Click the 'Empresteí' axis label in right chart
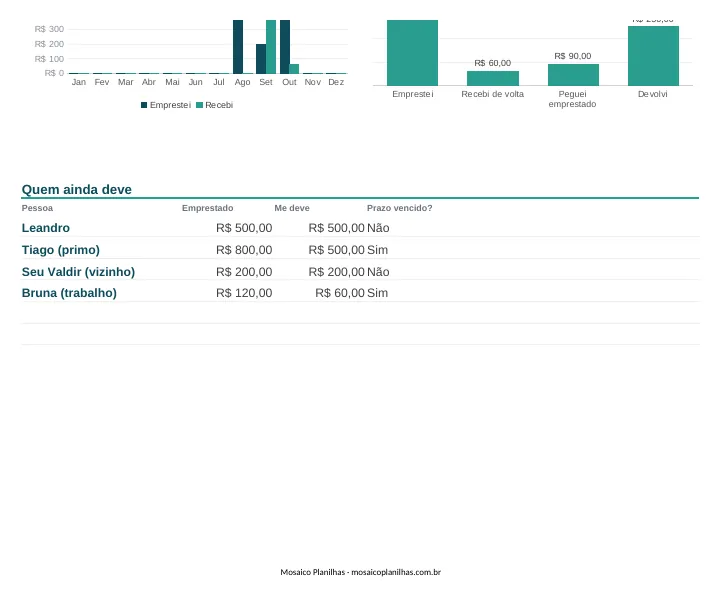719x597 pixels. [413, 94]
